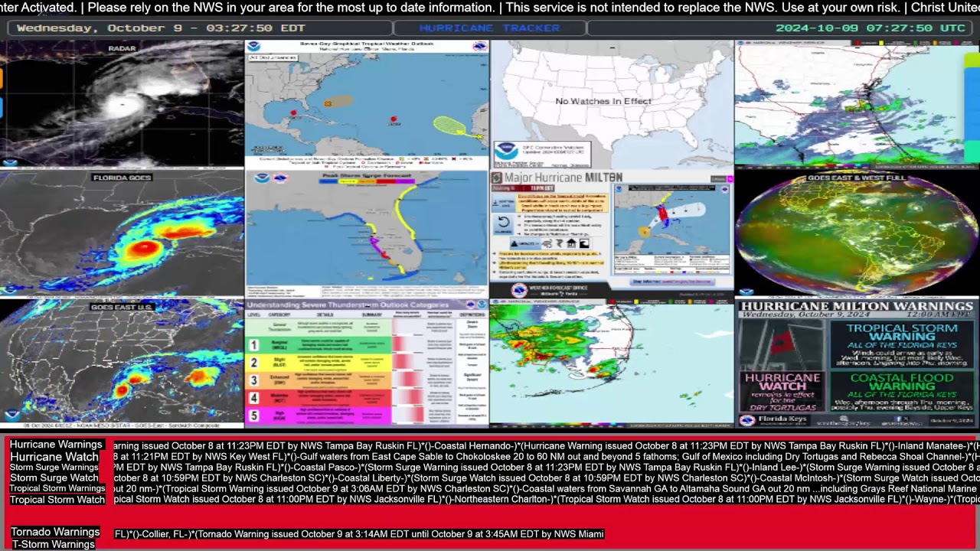The height and width of the screenshot is (551, 980).
Task: Click the Wednesday, October 9 EDT clock
Action: pyautogui.click(x=161, y=28)
